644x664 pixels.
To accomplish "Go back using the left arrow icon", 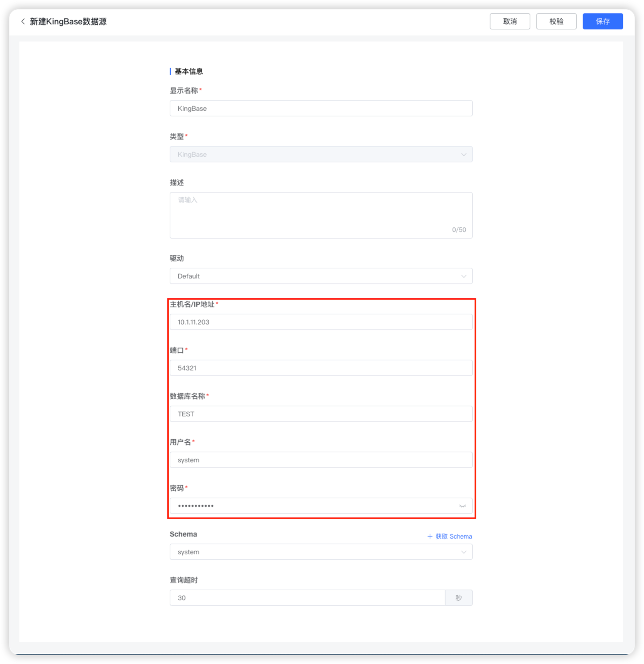I will (23, 21).
